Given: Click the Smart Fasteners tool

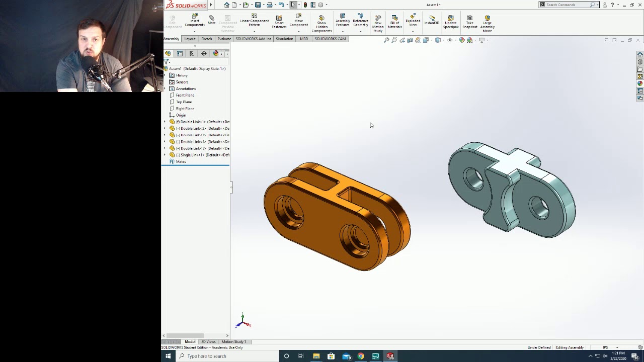Looking at the screenshot, I should (x=279, y=22).
